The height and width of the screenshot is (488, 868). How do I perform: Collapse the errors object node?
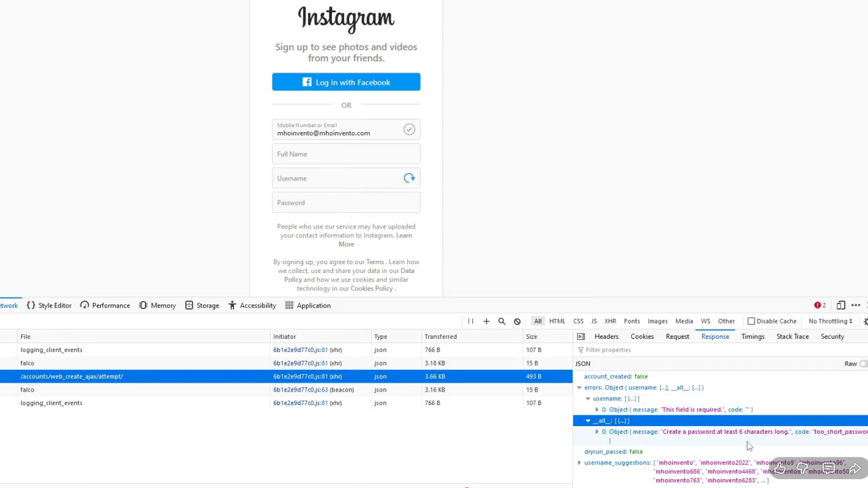click(x=580, y=388)
